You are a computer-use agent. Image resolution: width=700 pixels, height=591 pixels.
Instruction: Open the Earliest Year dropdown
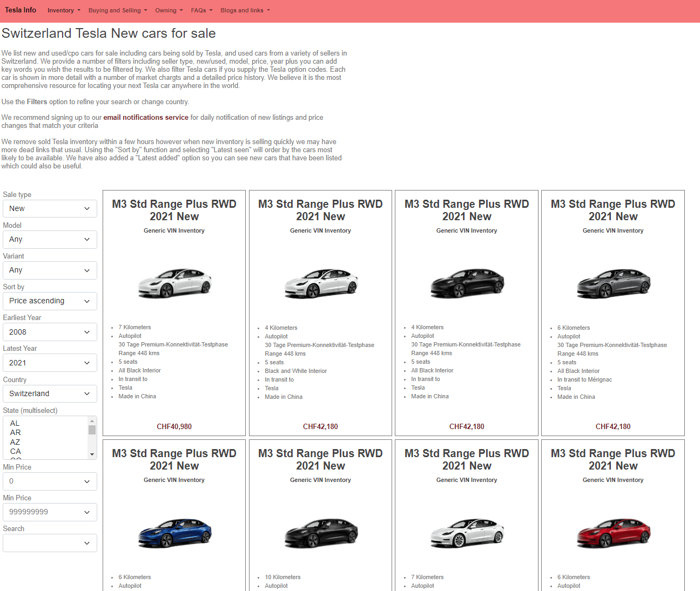pyautogui.click(x=50, y=331)
